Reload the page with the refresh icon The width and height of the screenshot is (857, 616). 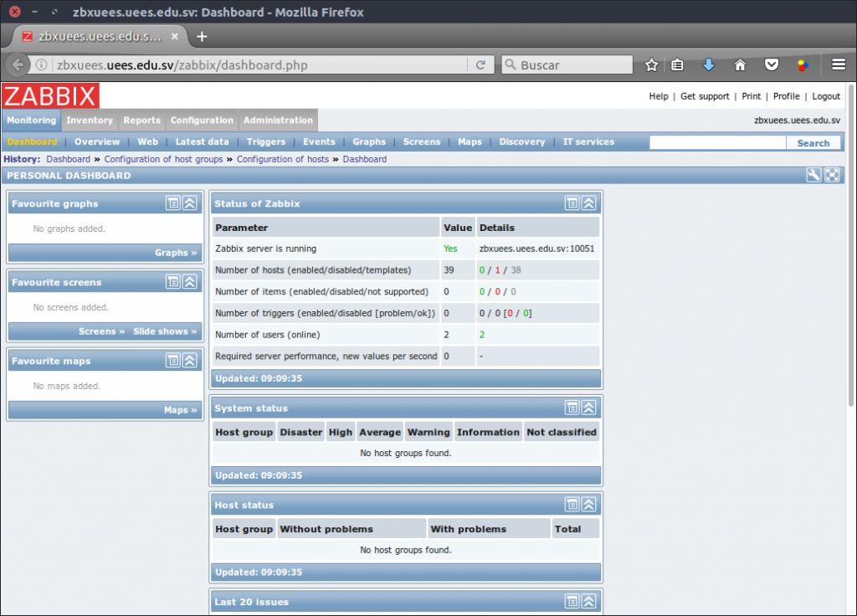(480, 65)
